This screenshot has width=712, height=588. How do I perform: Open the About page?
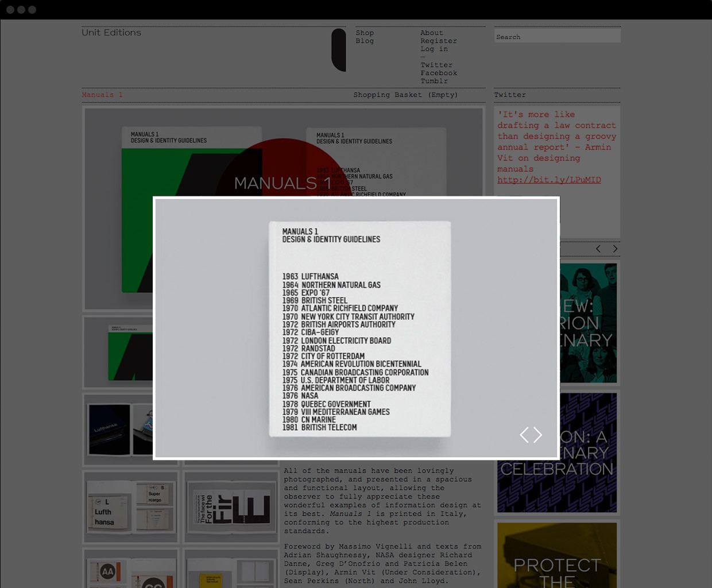click(x=432, y=33)
